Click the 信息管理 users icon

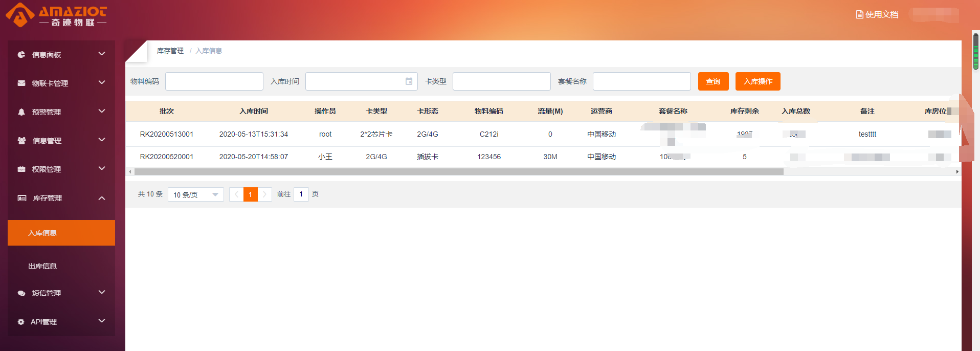pyautogui.click(x=21, y=140)
